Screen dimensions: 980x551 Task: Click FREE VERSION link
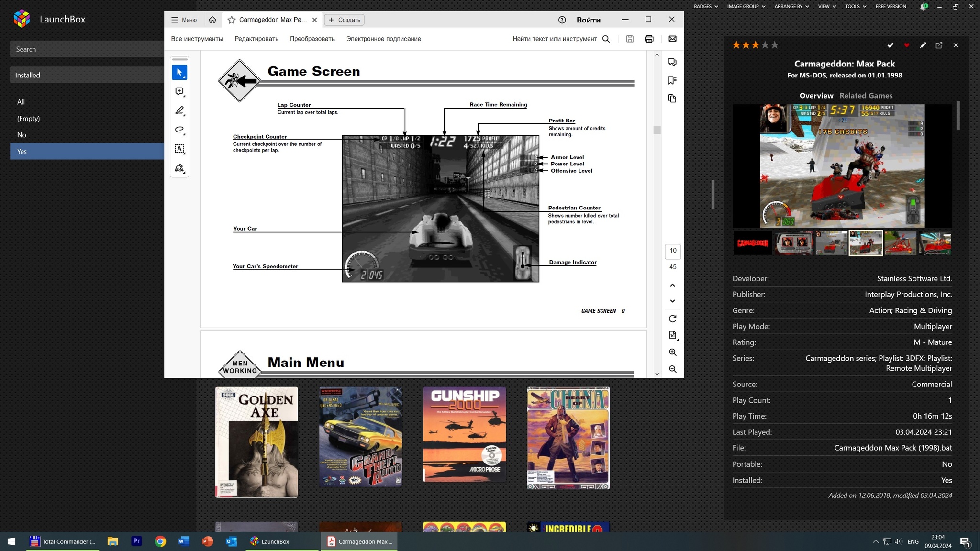891,6
